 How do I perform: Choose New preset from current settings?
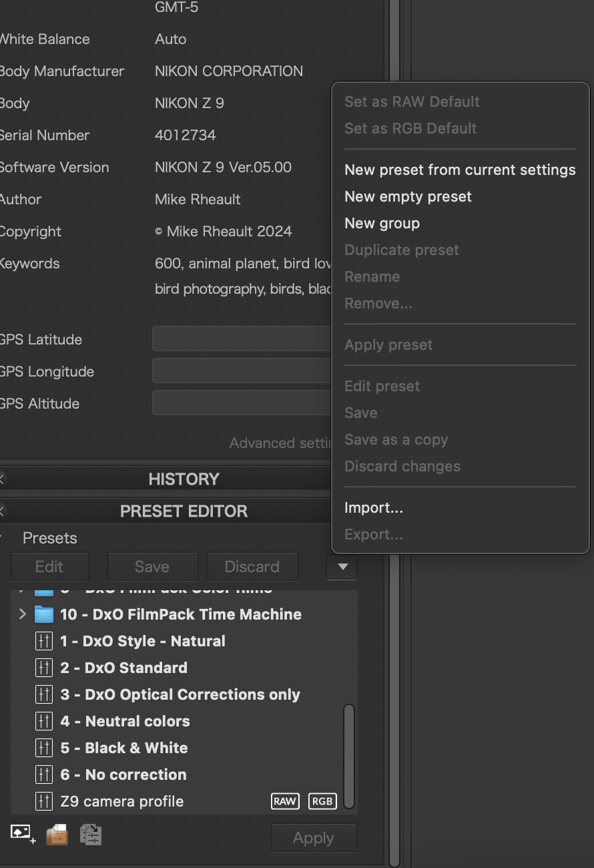point(460,170)
